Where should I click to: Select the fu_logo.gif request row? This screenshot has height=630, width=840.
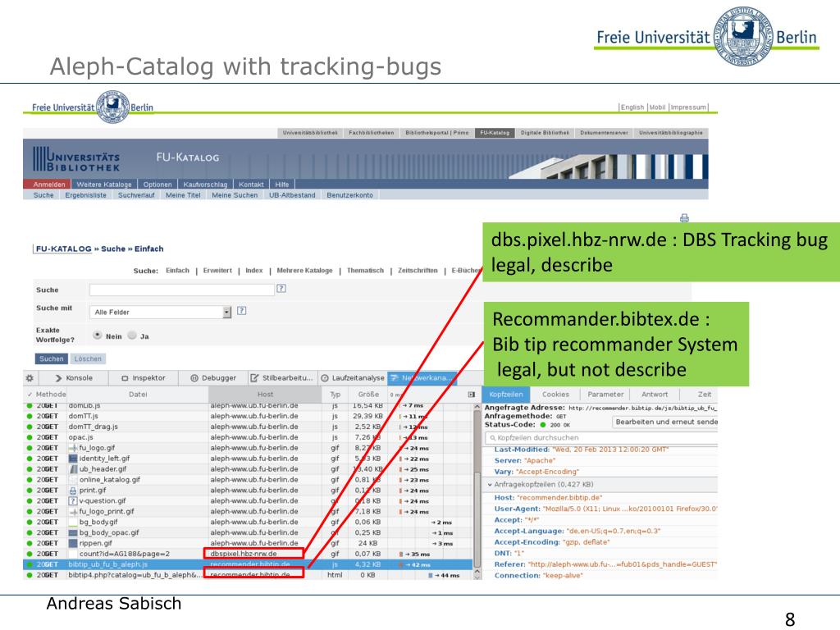pyautogui.click(x=249, y=448)
